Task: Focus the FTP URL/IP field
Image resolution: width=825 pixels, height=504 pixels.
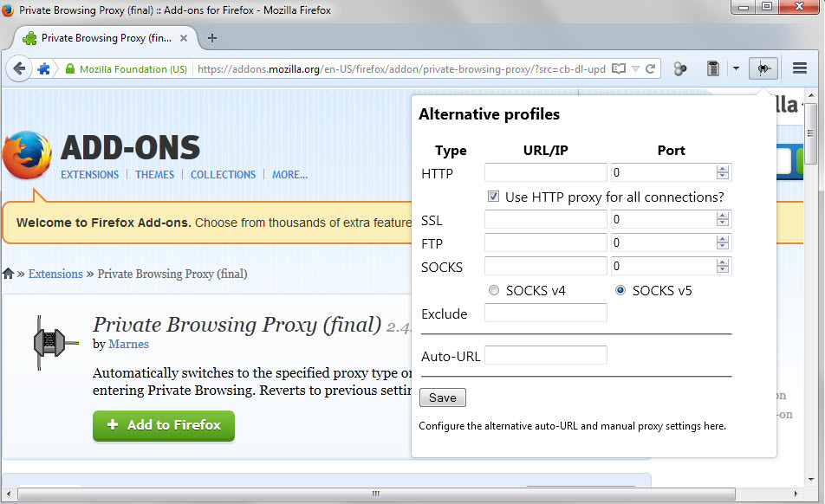Action: coord(546,242)
